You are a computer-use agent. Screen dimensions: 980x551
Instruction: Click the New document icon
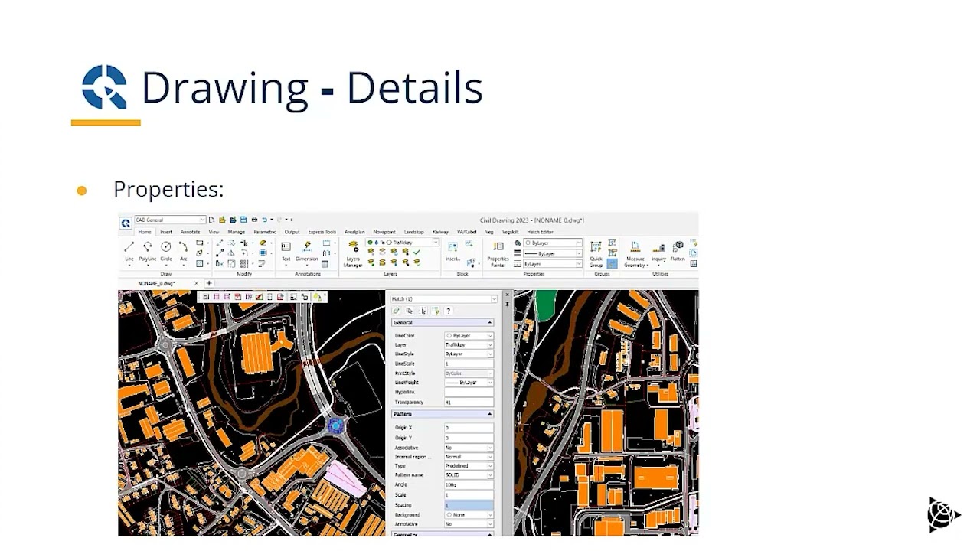click(x=211, y=220)
